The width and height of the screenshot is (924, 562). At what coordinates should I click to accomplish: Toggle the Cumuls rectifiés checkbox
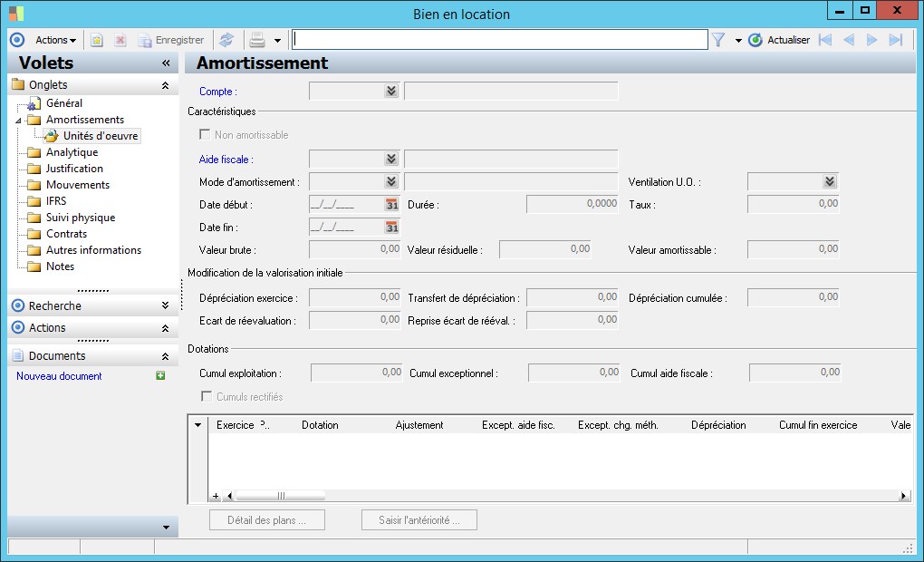click(x=205, y=397)
